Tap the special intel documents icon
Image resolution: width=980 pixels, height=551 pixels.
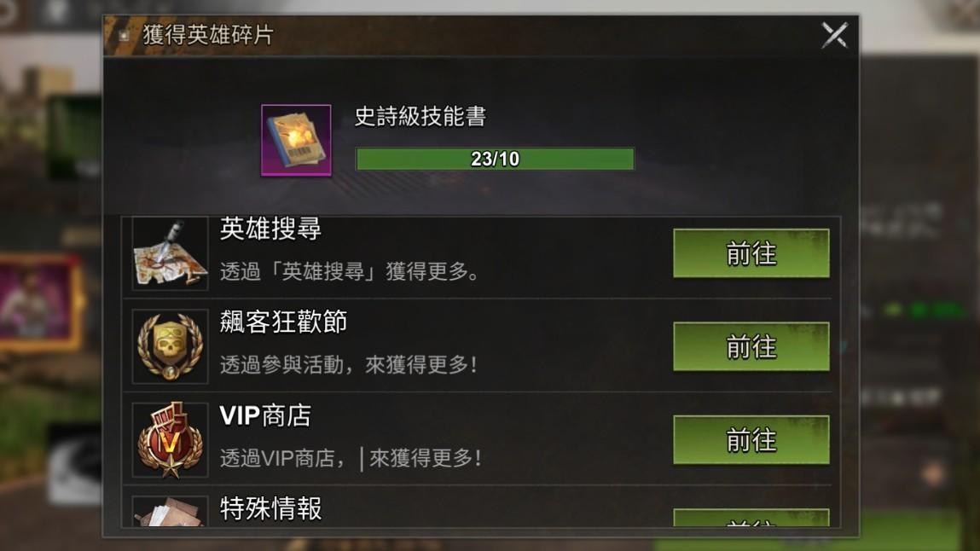tap(170, 512)
